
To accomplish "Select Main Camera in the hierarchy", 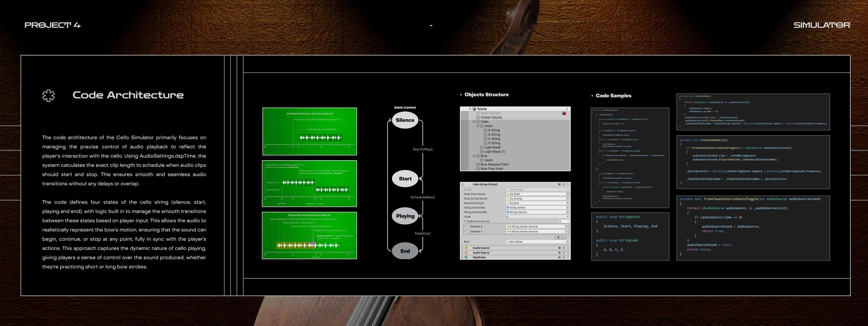I will click(x=490, y=113).
